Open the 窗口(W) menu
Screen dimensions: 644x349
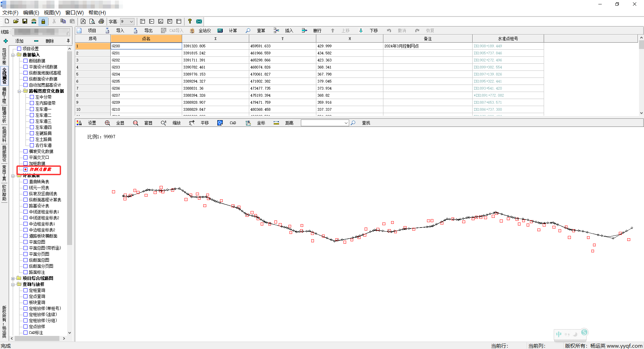74,12
